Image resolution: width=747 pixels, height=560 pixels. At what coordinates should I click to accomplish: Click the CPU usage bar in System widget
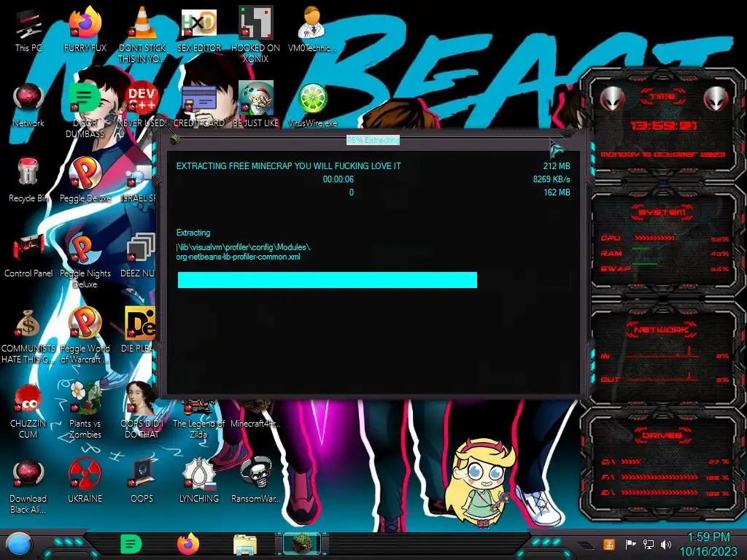[x=654, y=238]
